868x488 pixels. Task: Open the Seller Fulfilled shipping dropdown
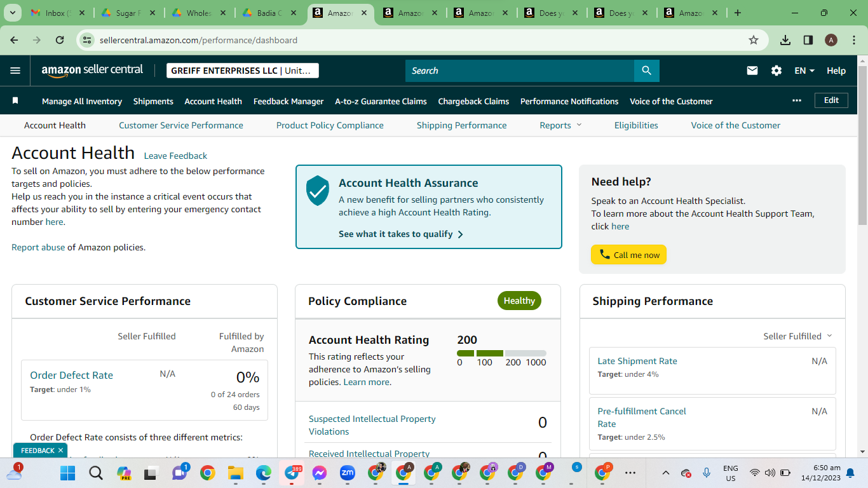[x=797, y=336]
